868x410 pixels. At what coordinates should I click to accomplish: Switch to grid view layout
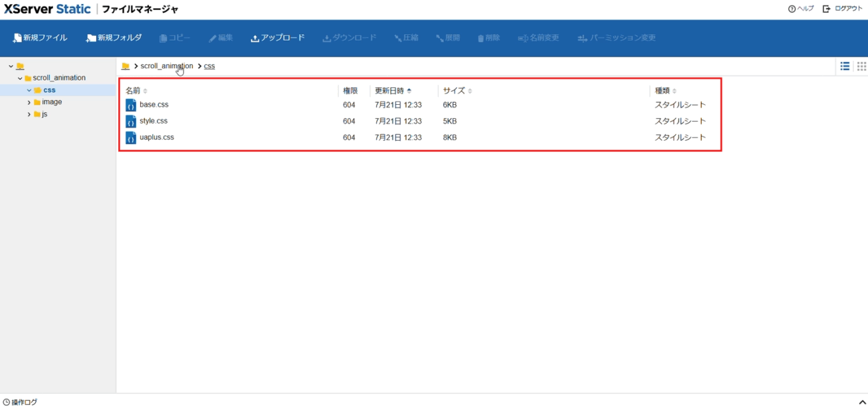pos(861,66)
